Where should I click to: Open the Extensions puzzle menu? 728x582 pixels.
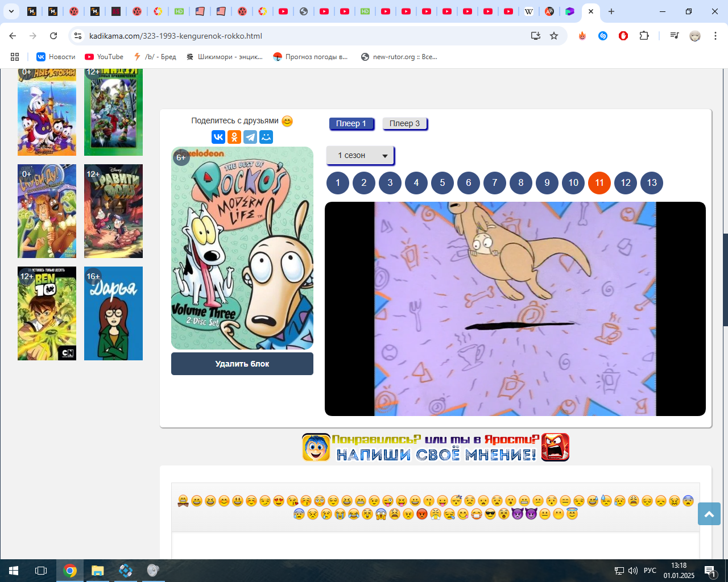pyautogui.click(x=644, y=36)
